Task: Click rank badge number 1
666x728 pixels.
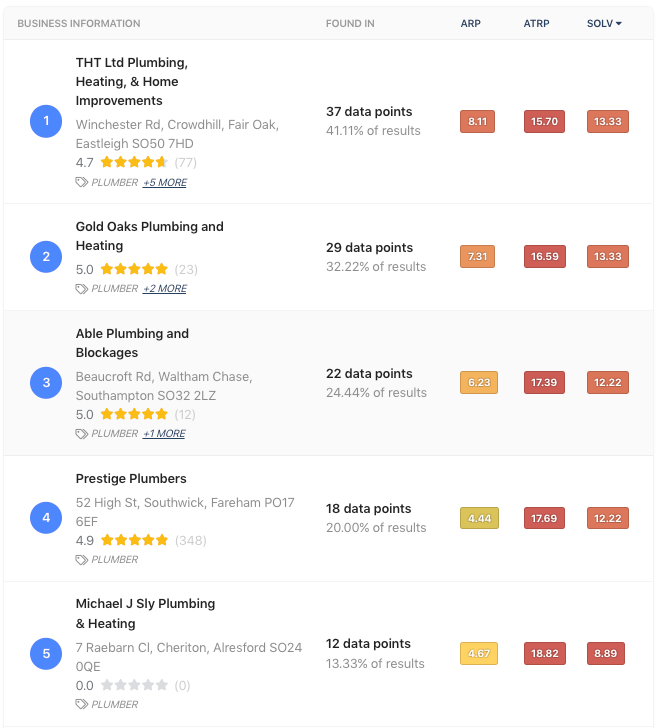Action: click(x=46, y=122)
